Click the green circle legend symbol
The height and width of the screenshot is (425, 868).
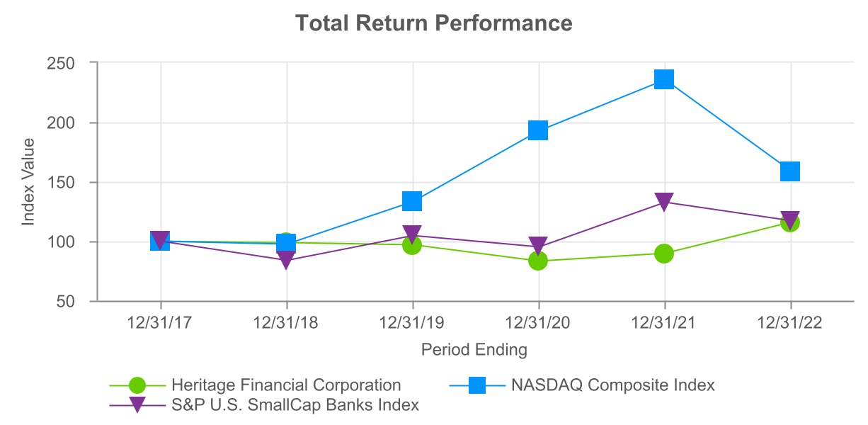tap(138, 385)
